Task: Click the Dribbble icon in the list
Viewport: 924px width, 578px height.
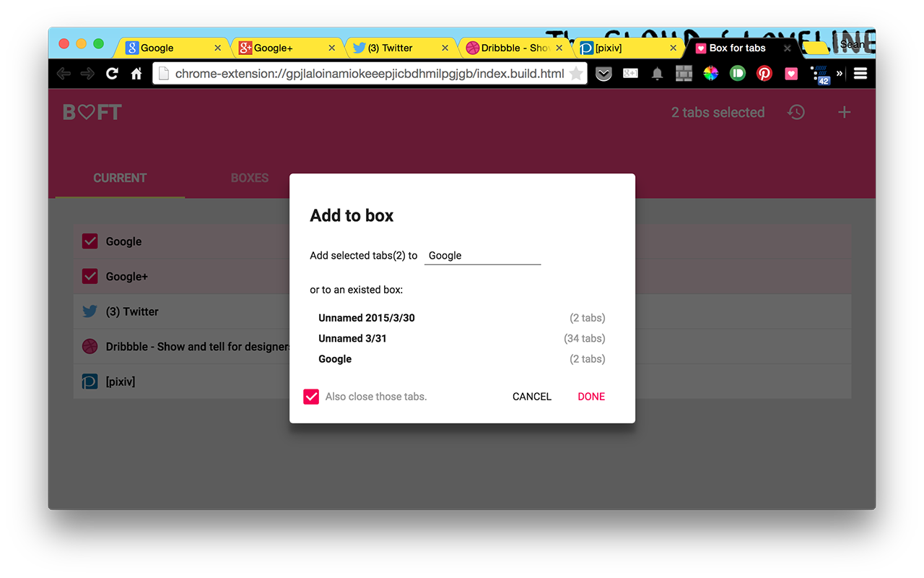Action: click(x=90, y=347)
